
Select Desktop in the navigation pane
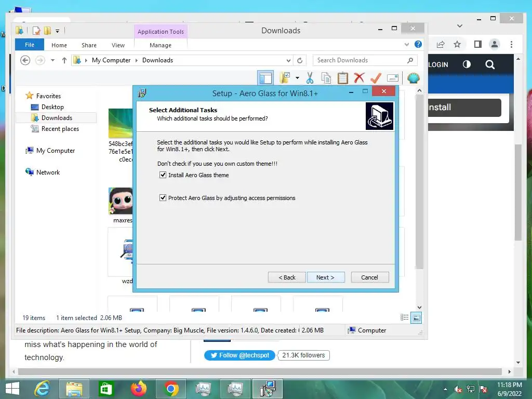coord(52,107)
